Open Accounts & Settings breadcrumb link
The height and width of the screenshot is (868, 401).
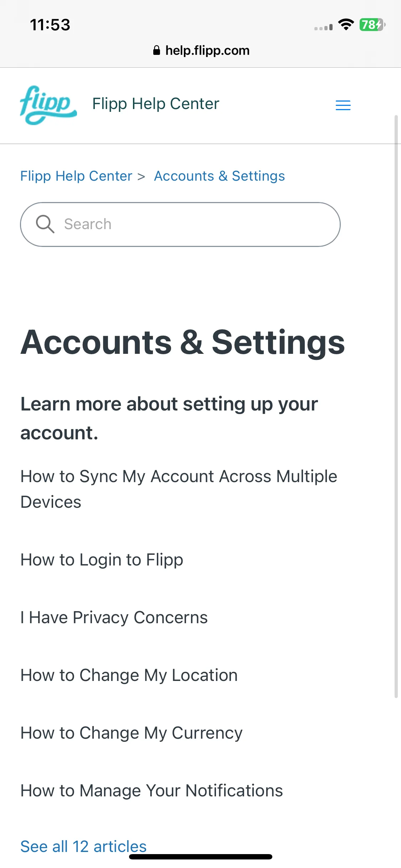click(219, 176)
